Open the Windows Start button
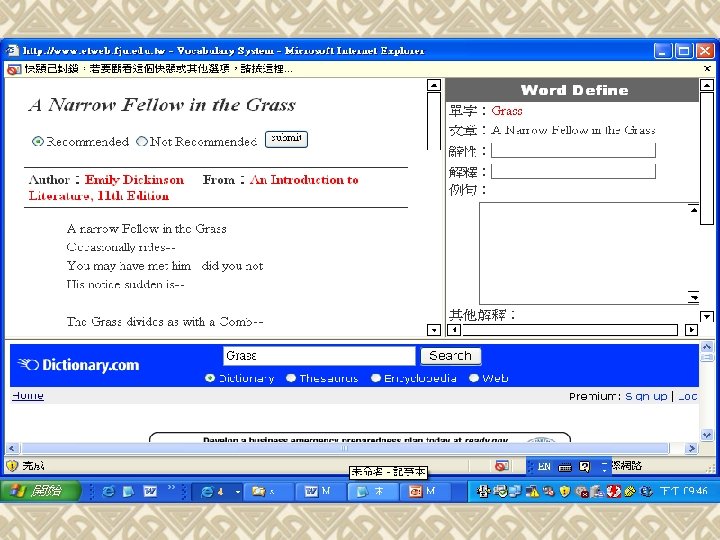 point(41,491)
